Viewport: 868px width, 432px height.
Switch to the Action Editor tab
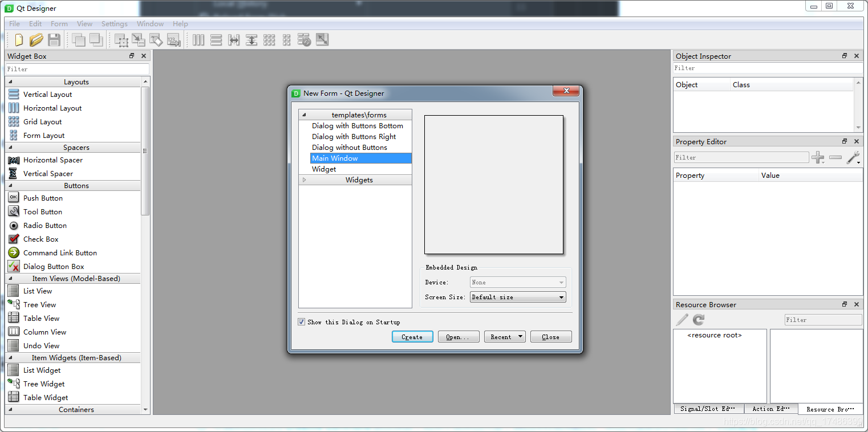tap(771, 409)
